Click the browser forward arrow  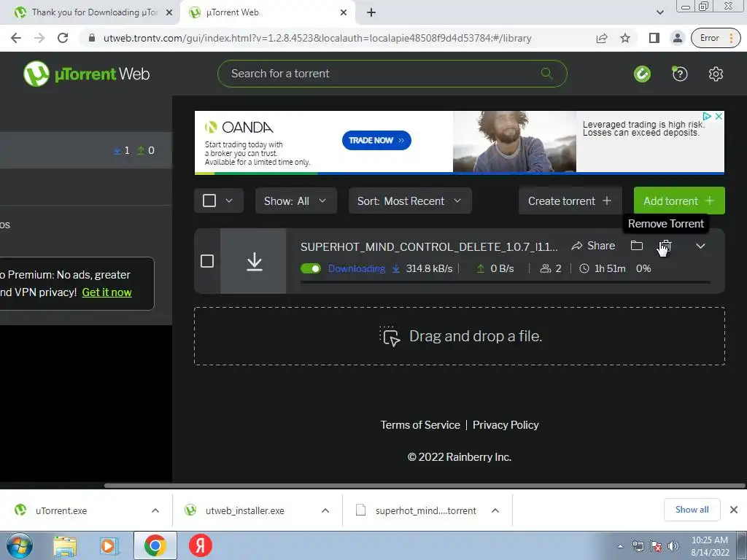[39, 38]
